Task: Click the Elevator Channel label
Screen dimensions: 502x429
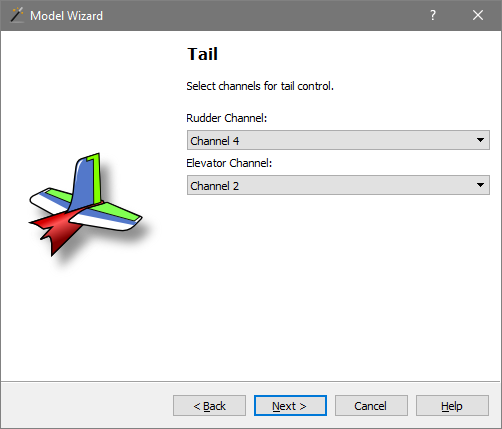Action: [229, 163]
